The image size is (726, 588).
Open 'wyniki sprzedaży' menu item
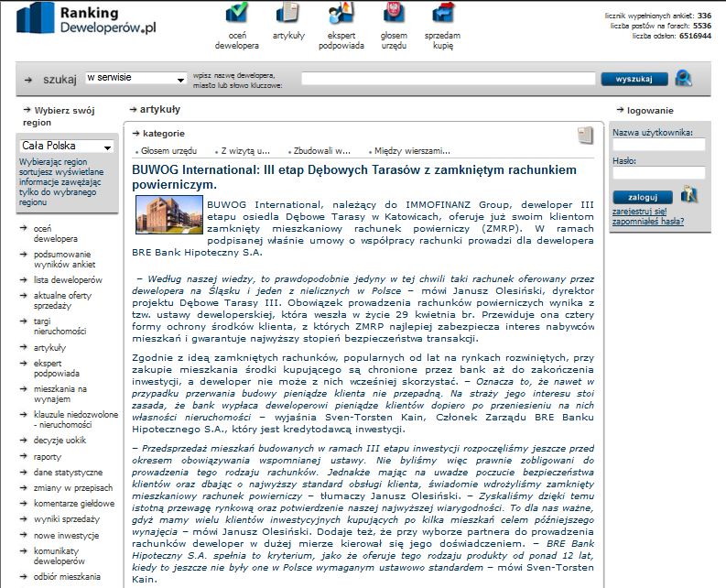[67, 519]
